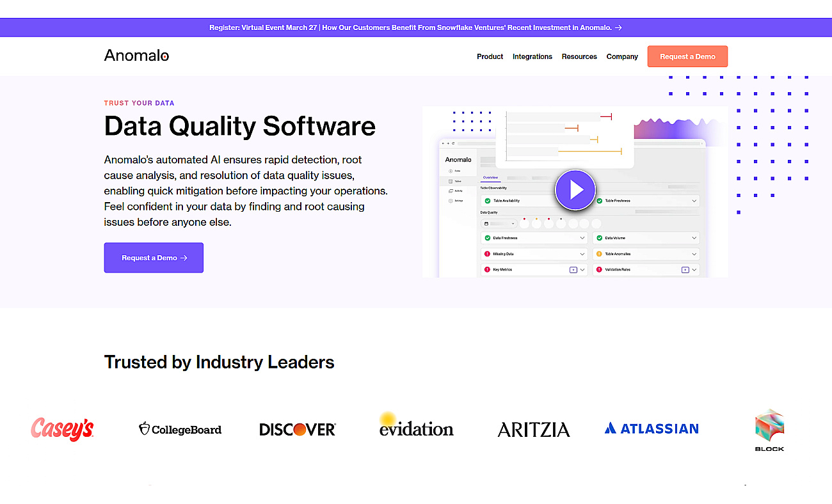Click the green check beside Table Availability
832x504 pixels.
pyautogui.click(x=488, y=201)
